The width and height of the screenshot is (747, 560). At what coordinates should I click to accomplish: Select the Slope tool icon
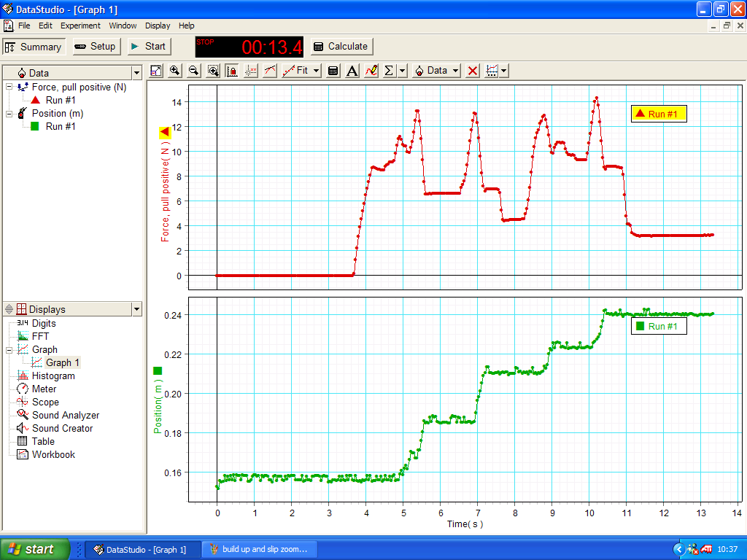click(270, 71)
